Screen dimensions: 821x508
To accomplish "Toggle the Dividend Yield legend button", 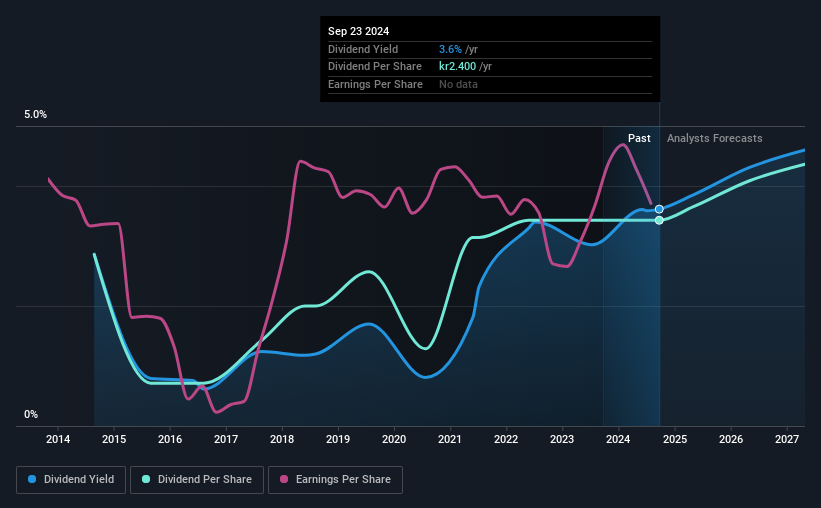I will click(x=71, y=480).
